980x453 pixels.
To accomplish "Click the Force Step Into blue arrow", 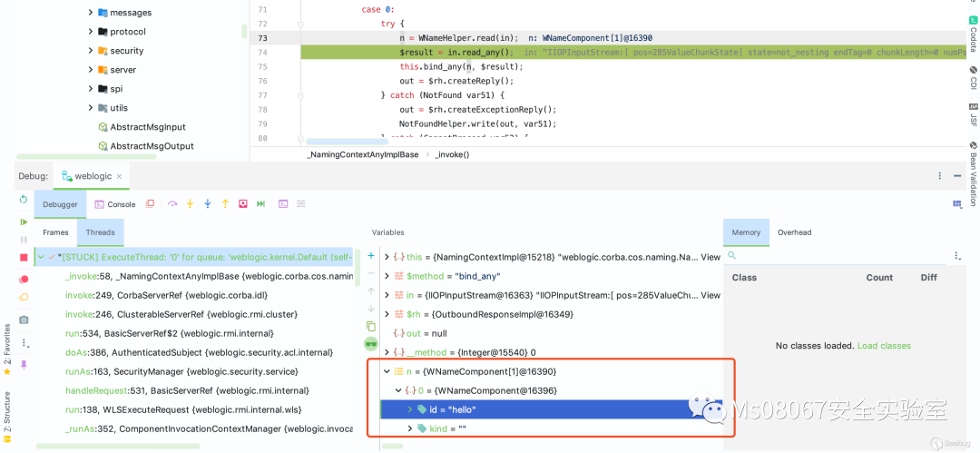I will (x=208, y=204).
